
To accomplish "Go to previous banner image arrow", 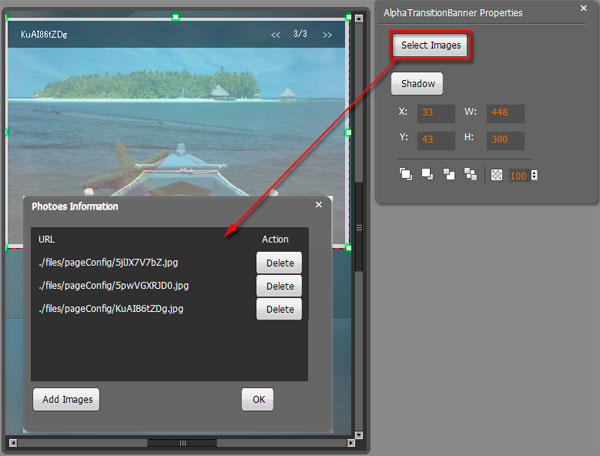I will [x=276, y=35].
